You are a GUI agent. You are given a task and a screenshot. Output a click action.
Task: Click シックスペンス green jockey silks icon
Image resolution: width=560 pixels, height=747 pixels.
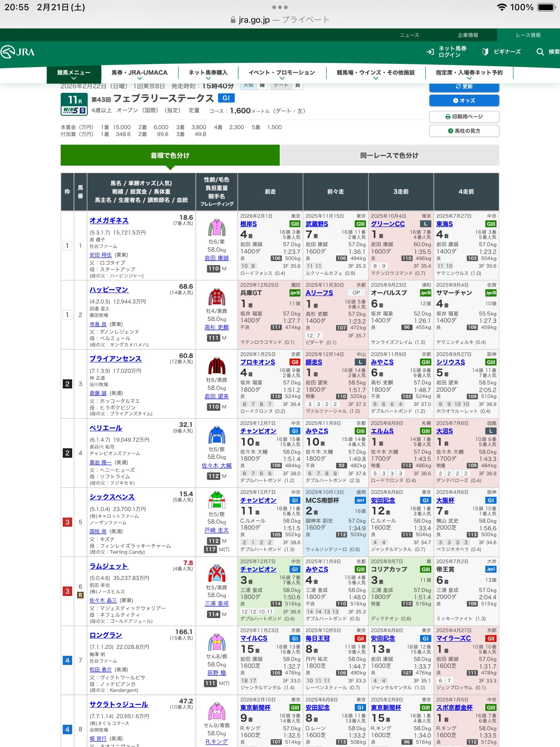tap(217, 500)
